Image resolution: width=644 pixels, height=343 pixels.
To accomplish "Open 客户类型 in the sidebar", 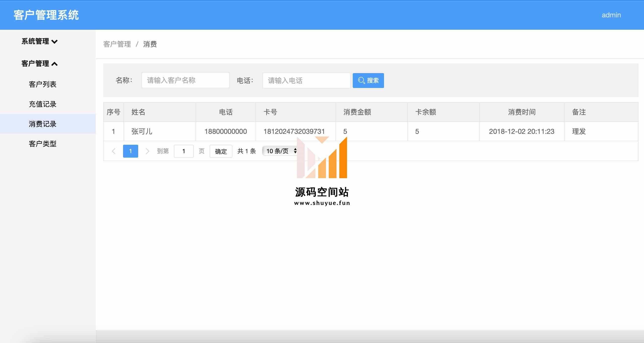I will click(x=42, y=144).
